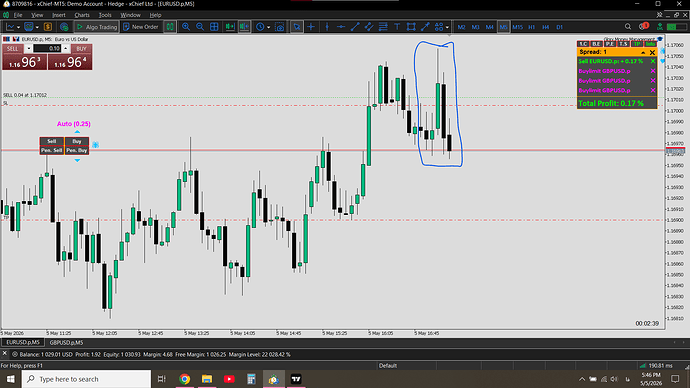The height and width of the screenshot is (388, 690).
Task: Toggle auto scroll to latest bar
Action: (230, 27)
